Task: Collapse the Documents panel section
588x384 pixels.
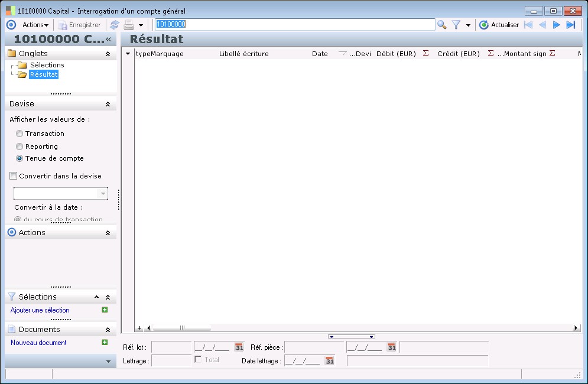Action: tap(108, 330)
